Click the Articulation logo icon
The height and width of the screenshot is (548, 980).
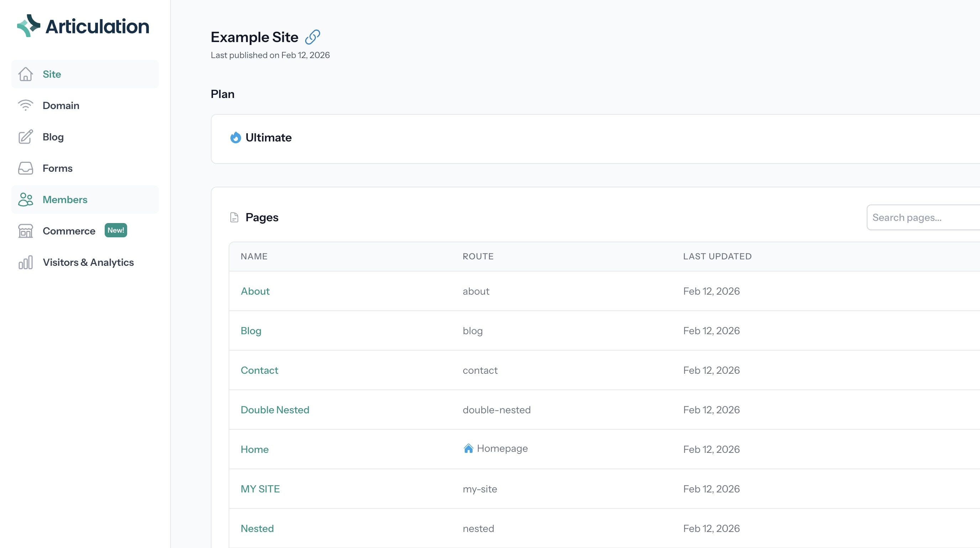(x=28, y=26)
